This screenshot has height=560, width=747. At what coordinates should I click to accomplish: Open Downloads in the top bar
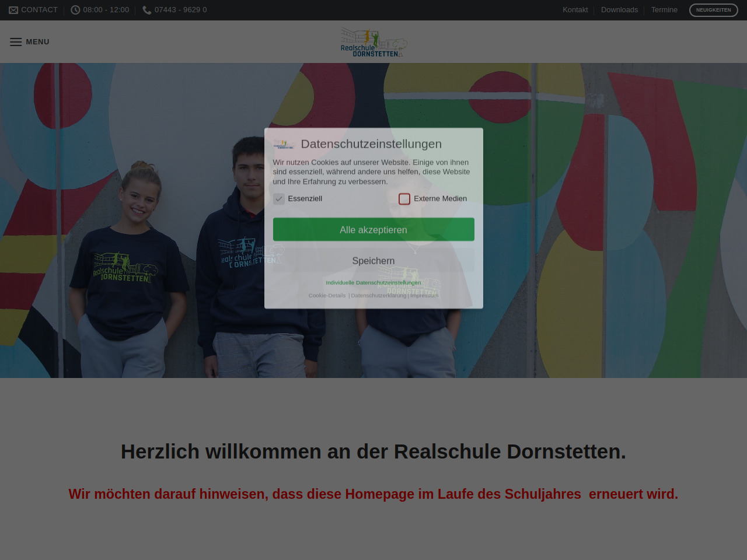(619, 10)
